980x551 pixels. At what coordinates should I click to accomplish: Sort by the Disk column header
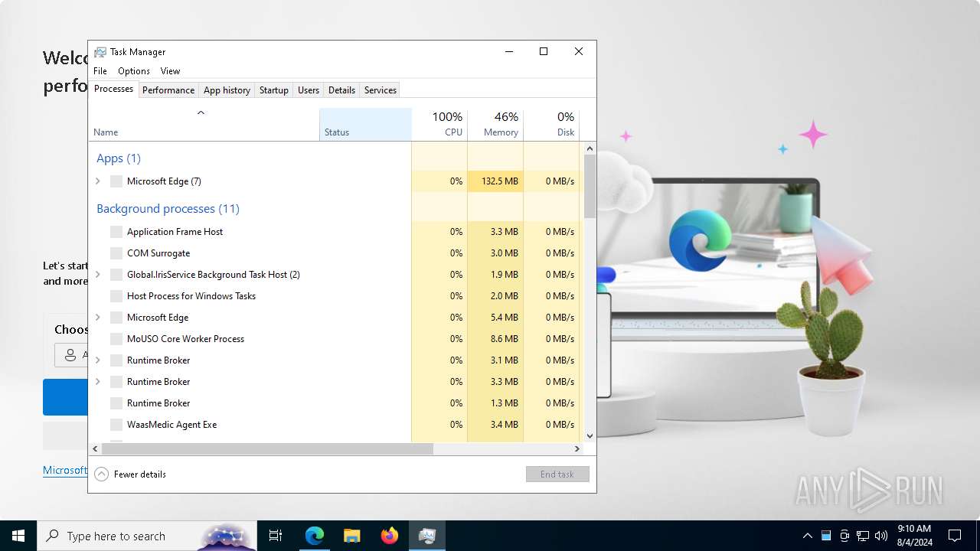point(551,124)
